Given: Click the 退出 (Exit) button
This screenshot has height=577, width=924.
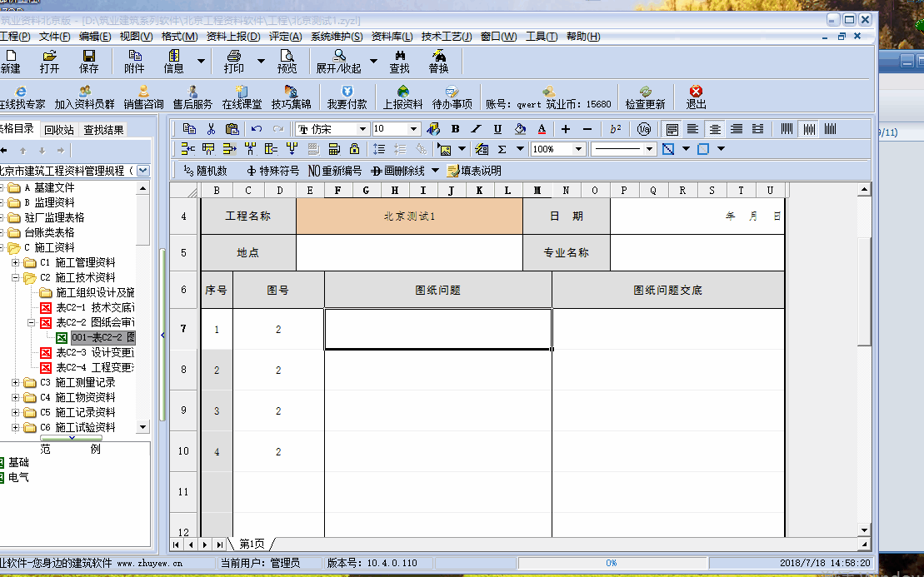Looking at the screenshot, I should coord(696,97).
